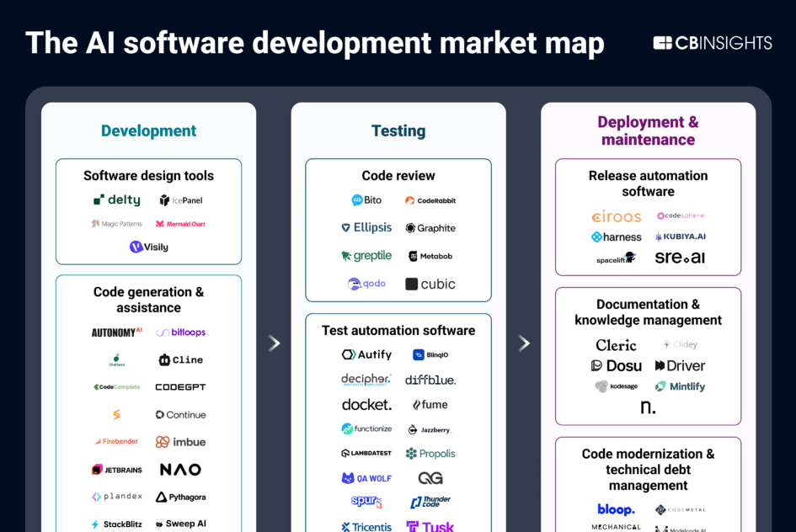
Task: Click the QA Wolf logo
Action: point(366,478)
